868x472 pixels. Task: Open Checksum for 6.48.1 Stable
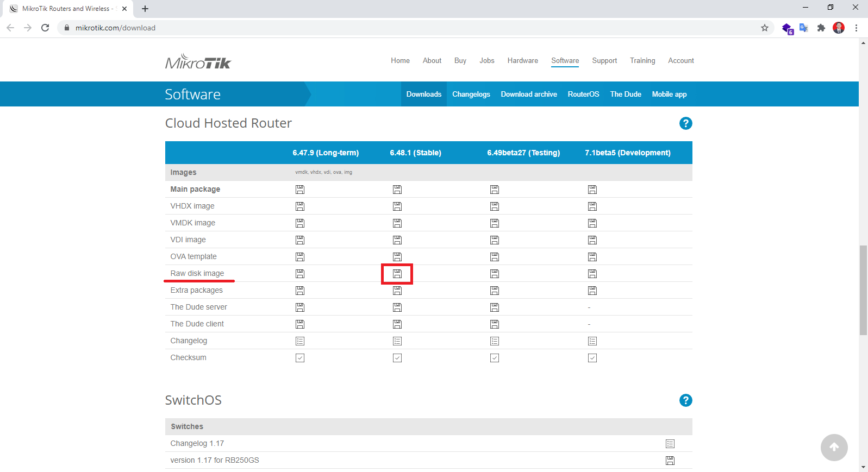point(397,358)
